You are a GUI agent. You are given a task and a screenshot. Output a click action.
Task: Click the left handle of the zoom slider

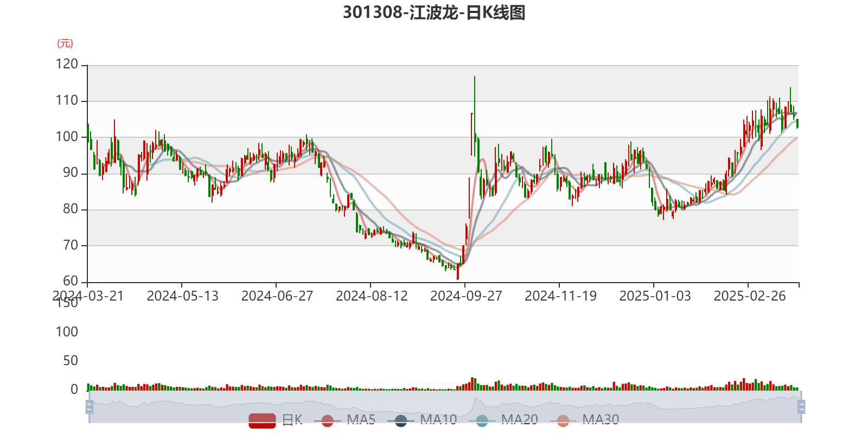[x=90, y=407]
